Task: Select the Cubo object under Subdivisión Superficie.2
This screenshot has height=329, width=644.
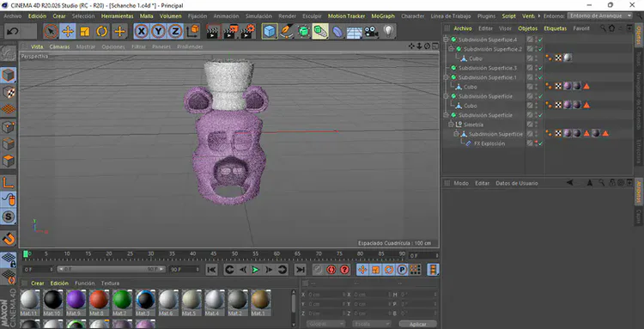Action: coord(475,58)
